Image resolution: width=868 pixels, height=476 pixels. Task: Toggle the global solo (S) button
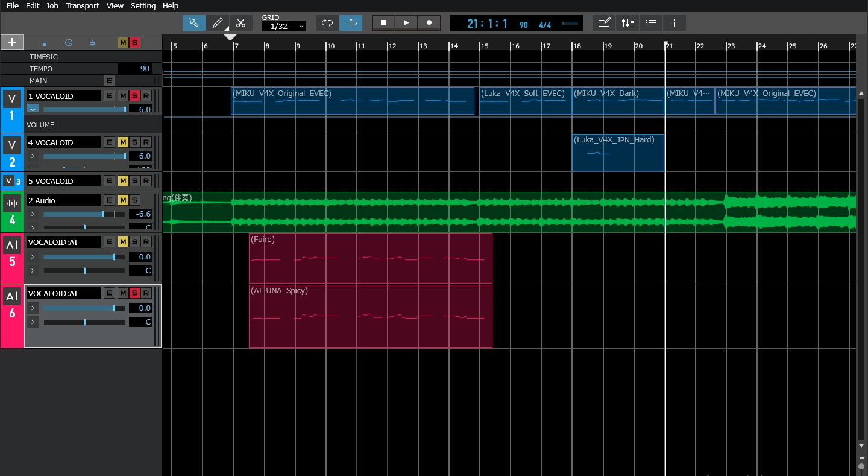[134, 42]
